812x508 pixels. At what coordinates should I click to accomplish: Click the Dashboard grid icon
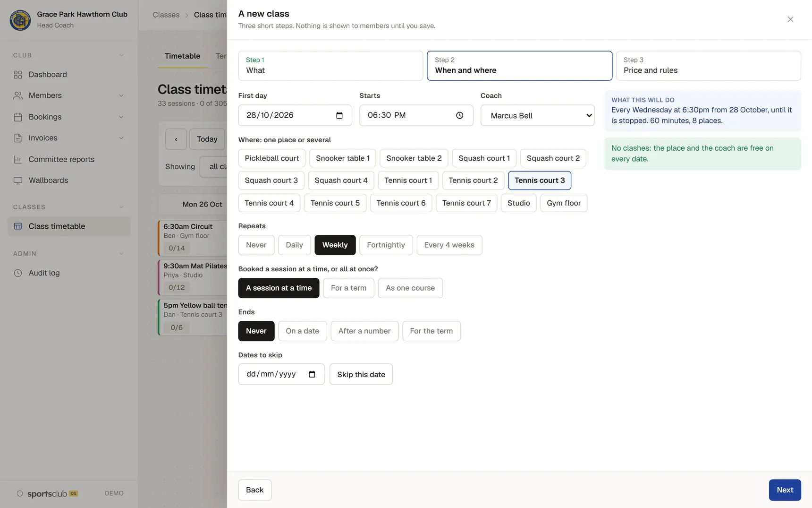click(18, 75)
